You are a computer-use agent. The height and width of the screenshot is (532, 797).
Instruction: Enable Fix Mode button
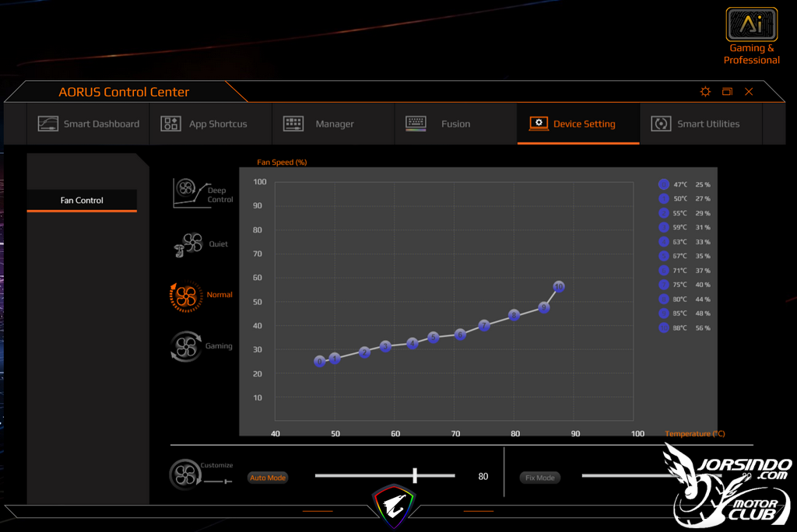coord(540,478)
